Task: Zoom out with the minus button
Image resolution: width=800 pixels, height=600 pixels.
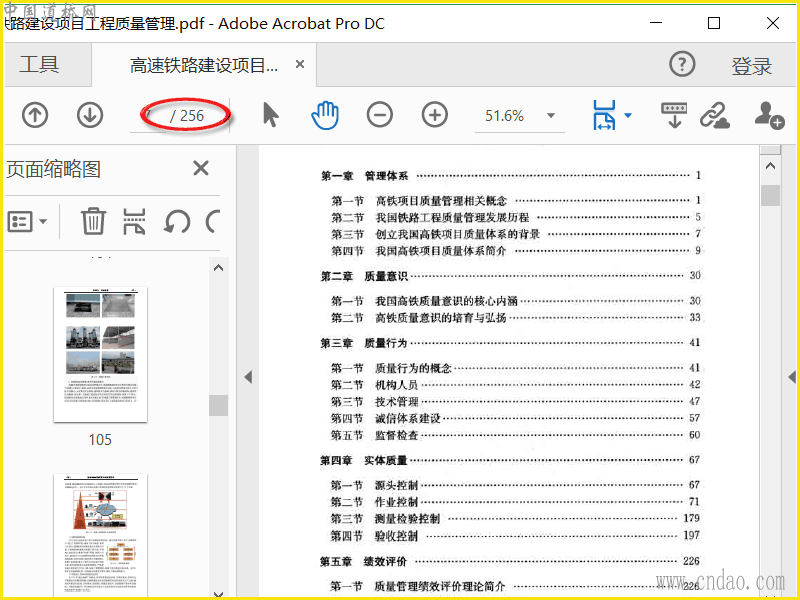Action: click(x=380, y=115)
